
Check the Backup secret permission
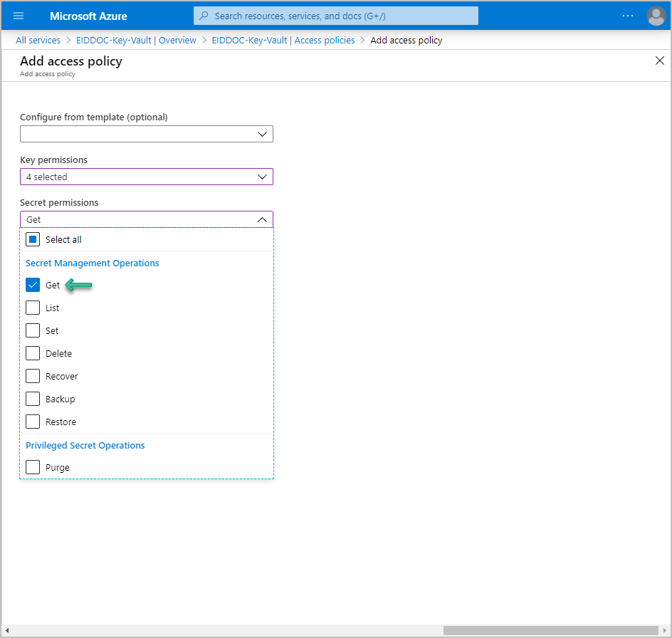point(33,399)
